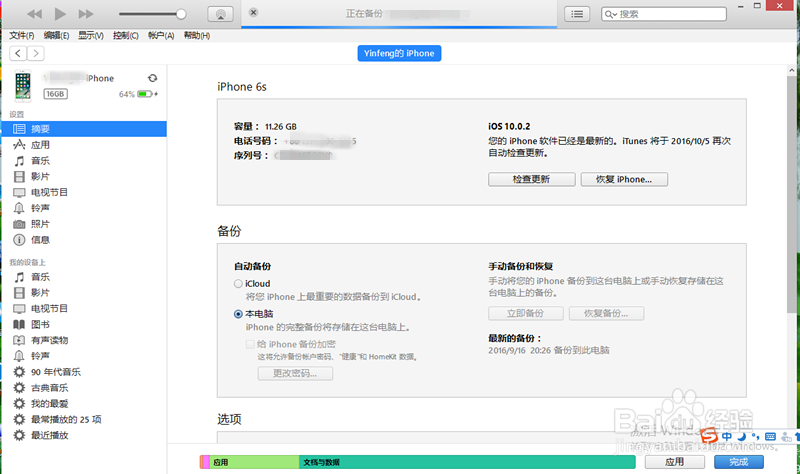Toggle the 给 iPhone 备份加密 checkbox
Screen dimensions: 800x474
250,344
